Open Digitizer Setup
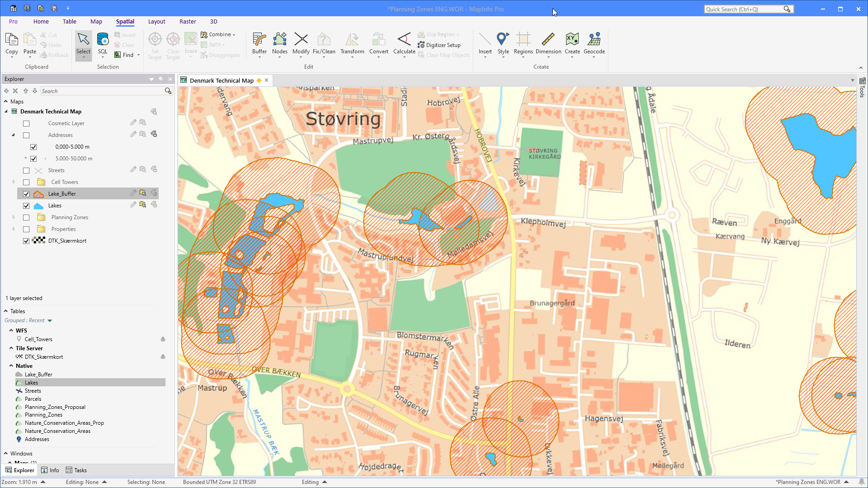This screenshot has height=488, width=868. [439, 45]
